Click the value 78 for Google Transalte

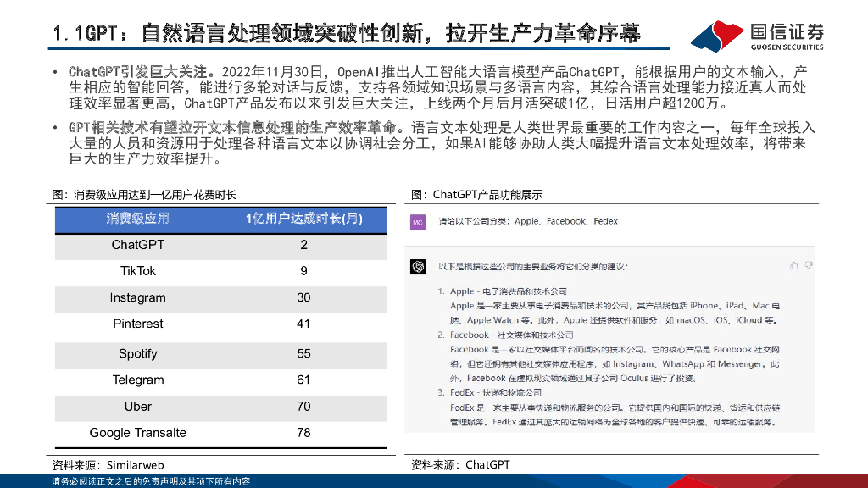(303, 433)
